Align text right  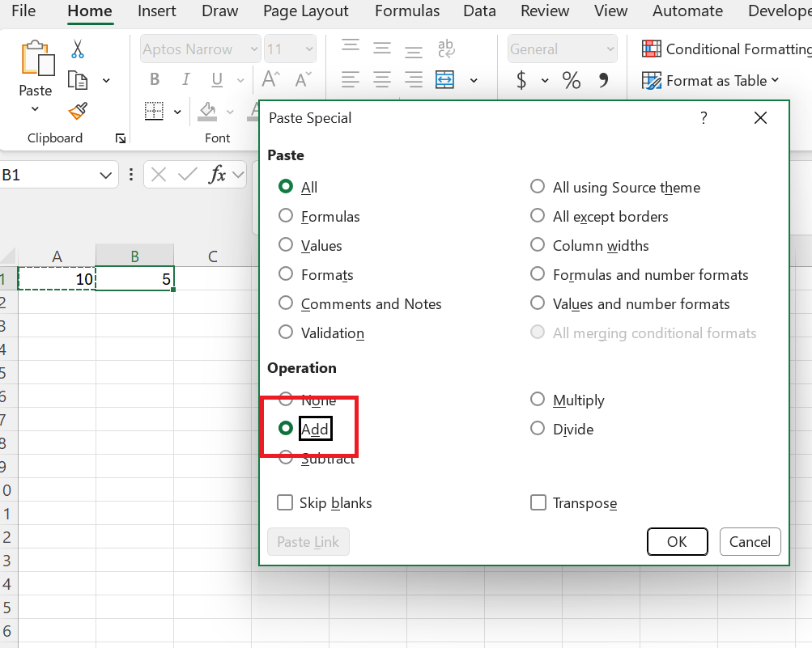[x=413, y=80]
